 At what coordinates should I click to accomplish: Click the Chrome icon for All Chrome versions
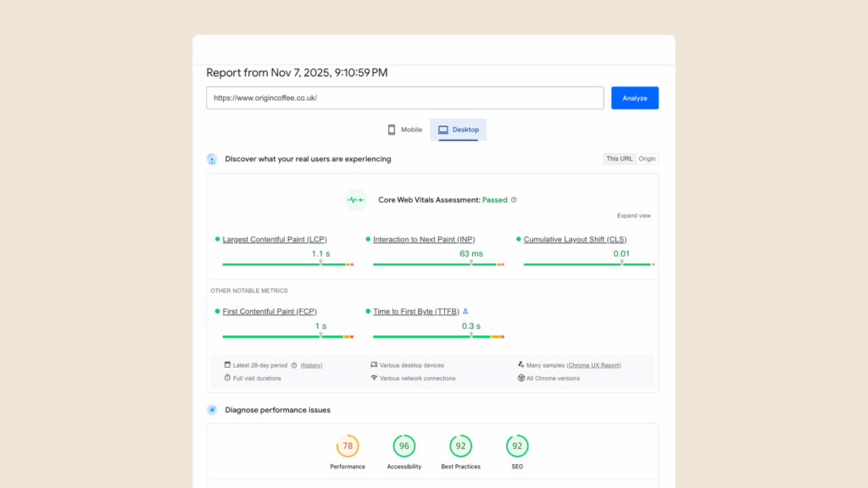click(521, 378)
